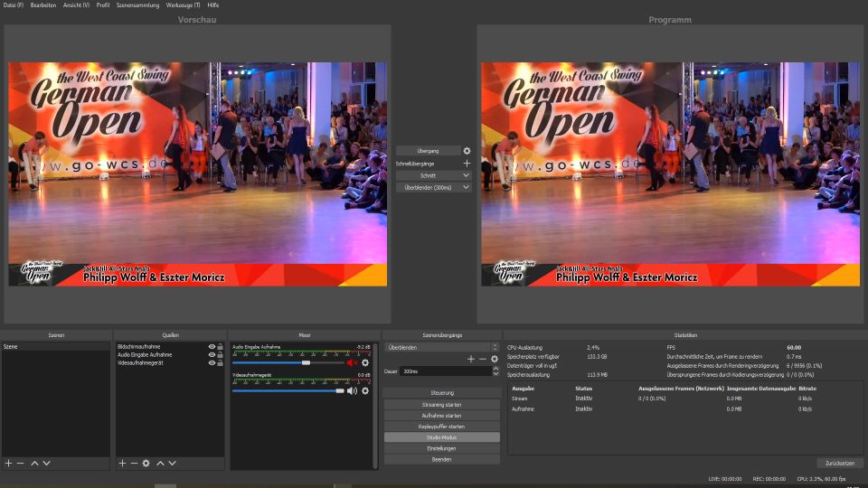This screenshot has width=868, height=488.
Task: Add a new scene with the plus icon
Action: (8, 463)
